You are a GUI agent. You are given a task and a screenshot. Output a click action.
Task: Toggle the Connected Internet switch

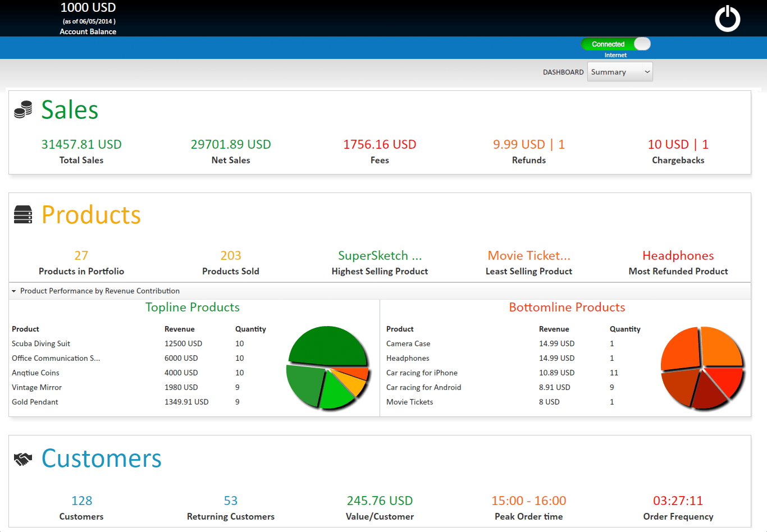click(x=616, y=44)
